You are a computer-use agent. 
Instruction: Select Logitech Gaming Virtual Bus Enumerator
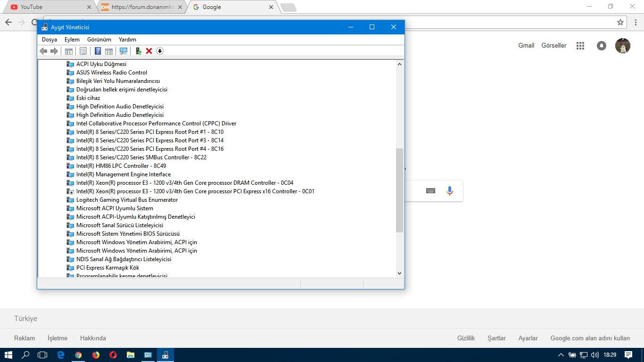click(127, 200)
